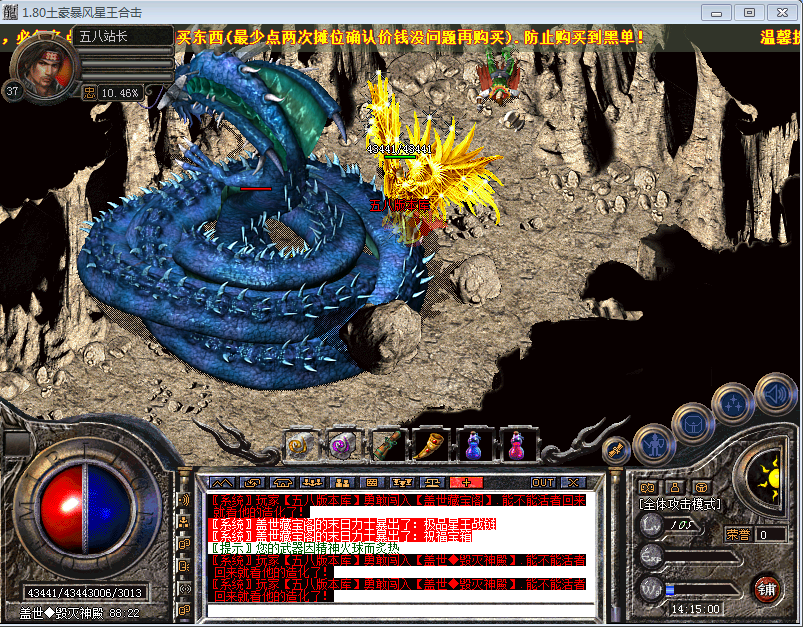Click the map icon above attack mode
The height and width of the screenshot is (627, 803).
(x=648, y=488)
